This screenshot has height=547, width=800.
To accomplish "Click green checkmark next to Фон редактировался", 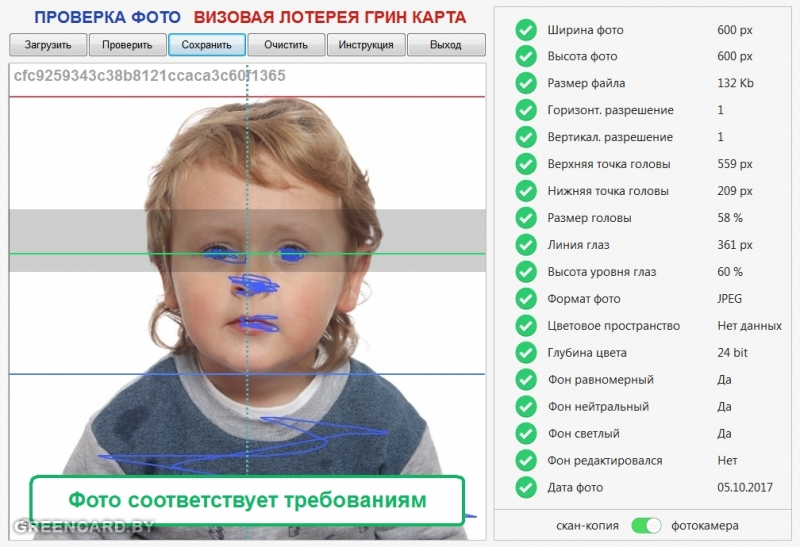I will [x=526, y=461].
